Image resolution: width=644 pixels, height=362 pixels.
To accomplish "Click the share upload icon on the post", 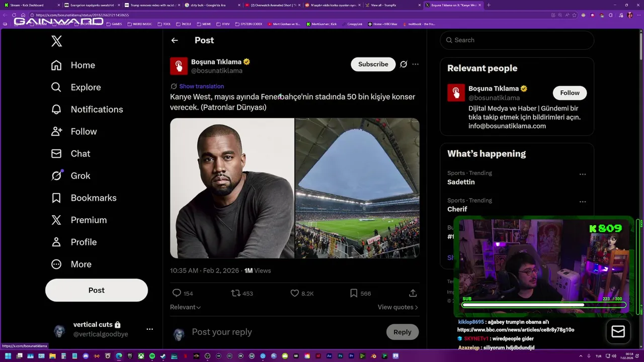I will tap(413, 293).
